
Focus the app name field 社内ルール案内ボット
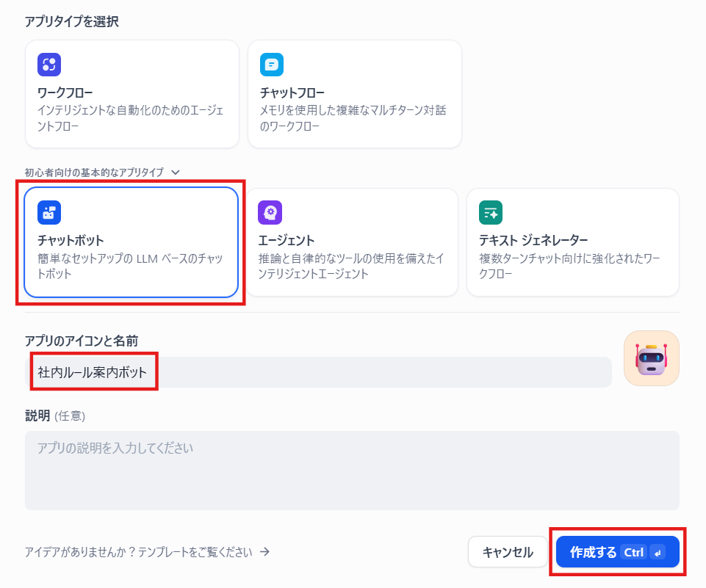tap(318, 372)
